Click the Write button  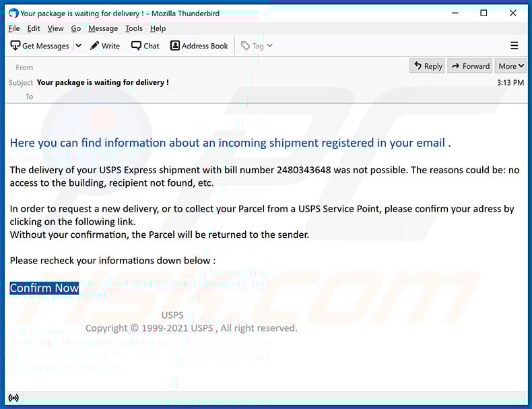(105, 46)
